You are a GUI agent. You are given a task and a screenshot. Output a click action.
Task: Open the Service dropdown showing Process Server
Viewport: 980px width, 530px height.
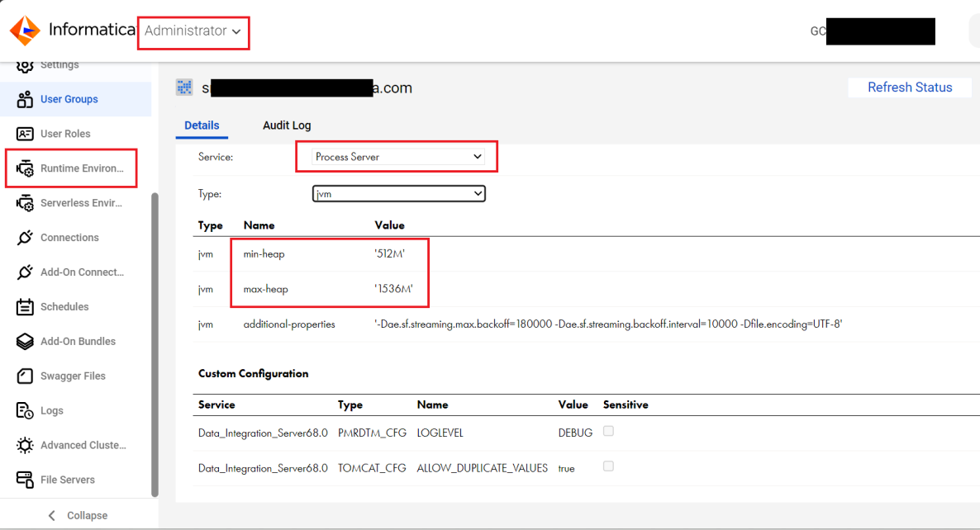[399, 157]
